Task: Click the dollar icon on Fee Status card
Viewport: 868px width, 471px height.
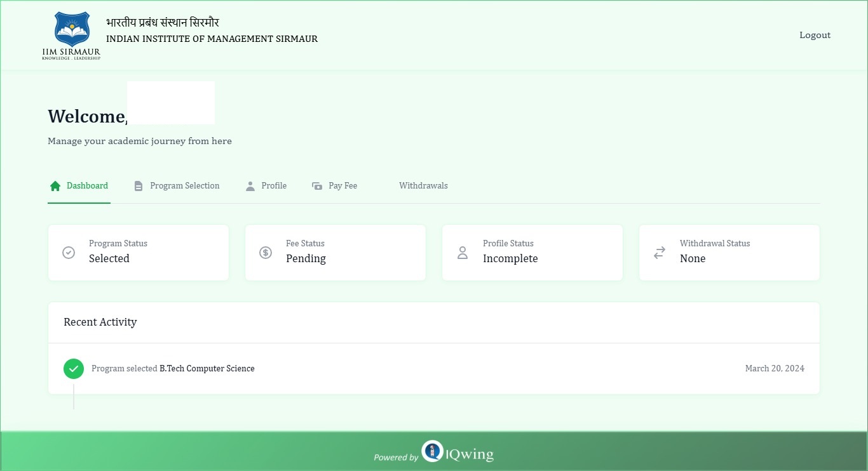Action: point(266,252)
